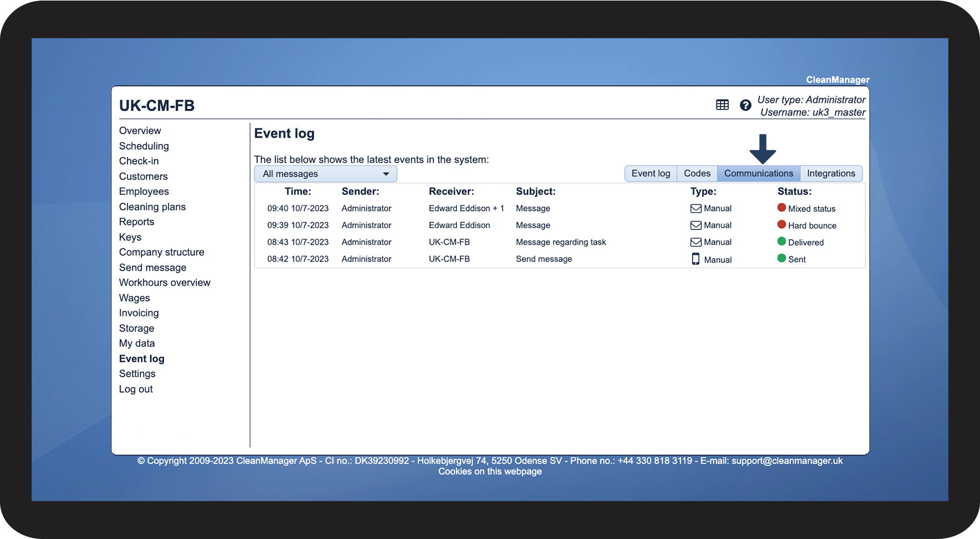Open Keys section

(130, 237)
